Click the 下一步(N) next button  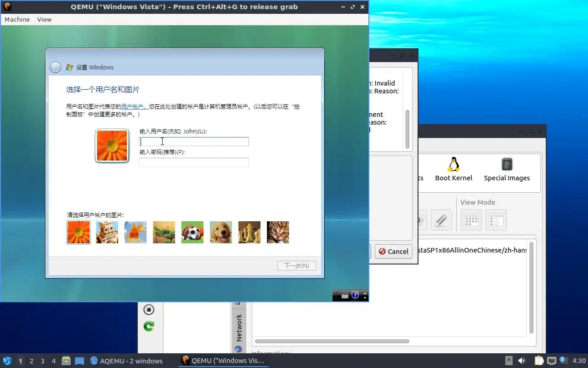[x=297, y=265]
